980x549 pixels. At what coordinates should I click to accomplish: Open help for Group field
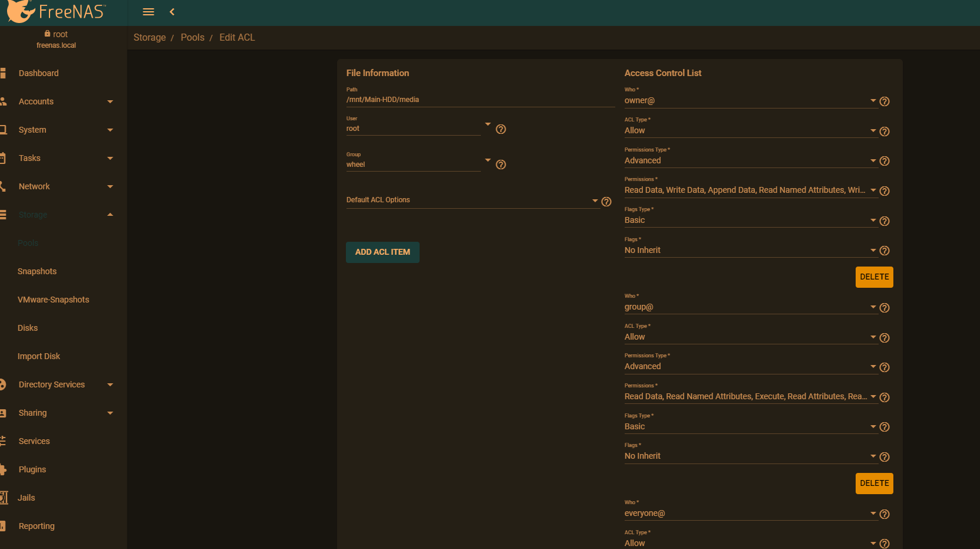[501, 165]
